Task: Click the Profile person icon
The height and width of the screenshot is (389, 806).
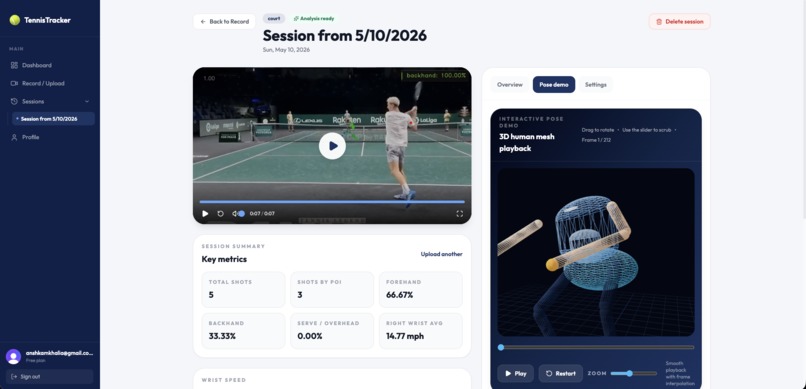Action: 14,137
